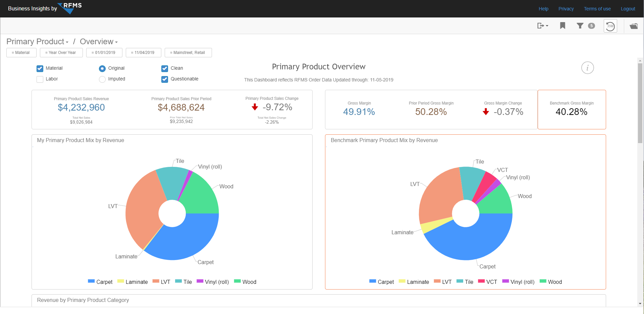Viewport: 644px width, 314px height.
Task: Open the filter funnel icon
Action: pos(580,26)
